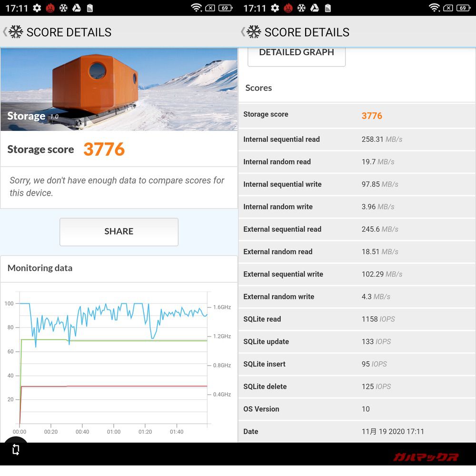Tap the Date row entry
The height and width of the screenshot is (476, 476).
(357, 432)
